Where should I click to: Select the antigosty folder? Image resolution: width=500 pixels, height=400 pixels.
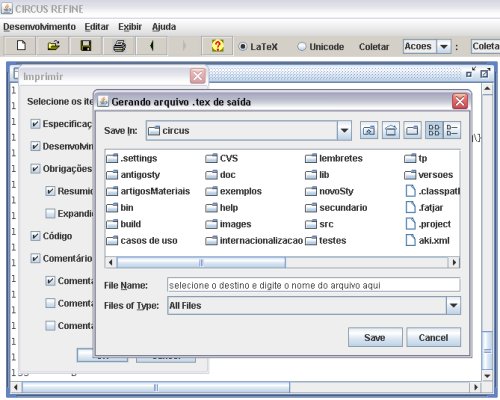(x=133, y=175)
